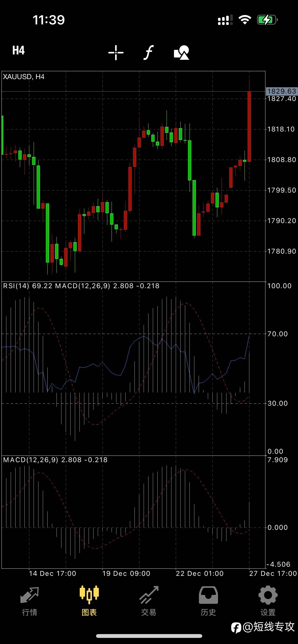Open the 历史 history tab

coord(208,601)
